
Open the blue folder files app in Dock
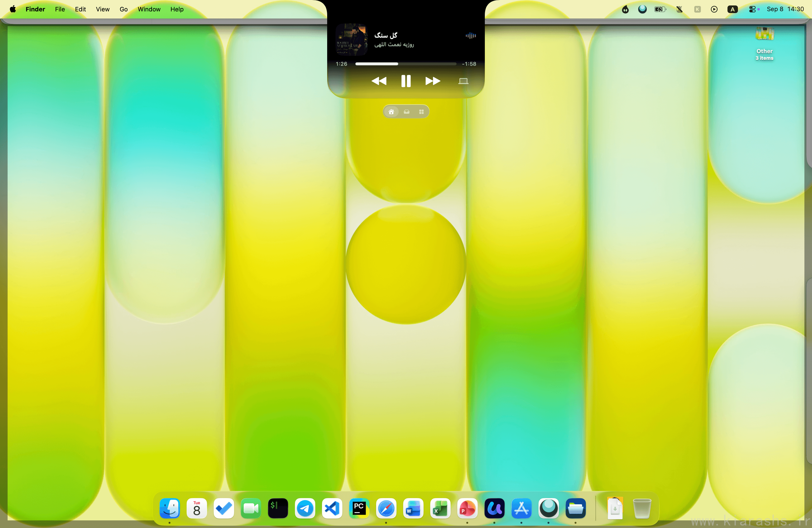click(x=576, y=509)
